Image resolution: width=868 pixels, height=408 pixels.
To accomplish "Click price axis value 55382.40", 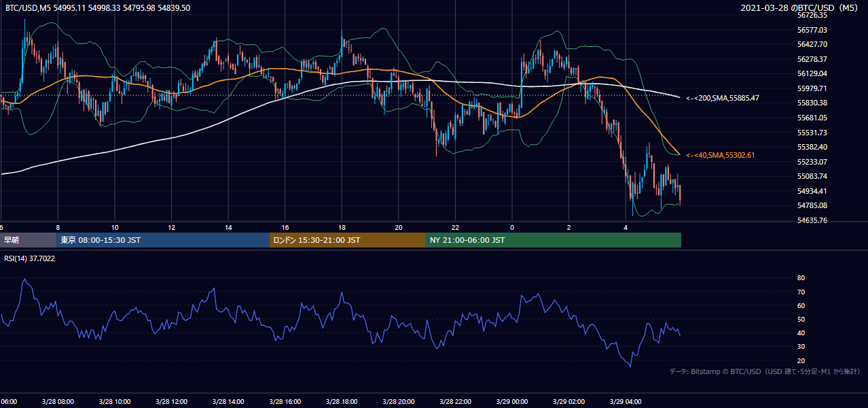I will pyautogui.click(x=812, y=147).
